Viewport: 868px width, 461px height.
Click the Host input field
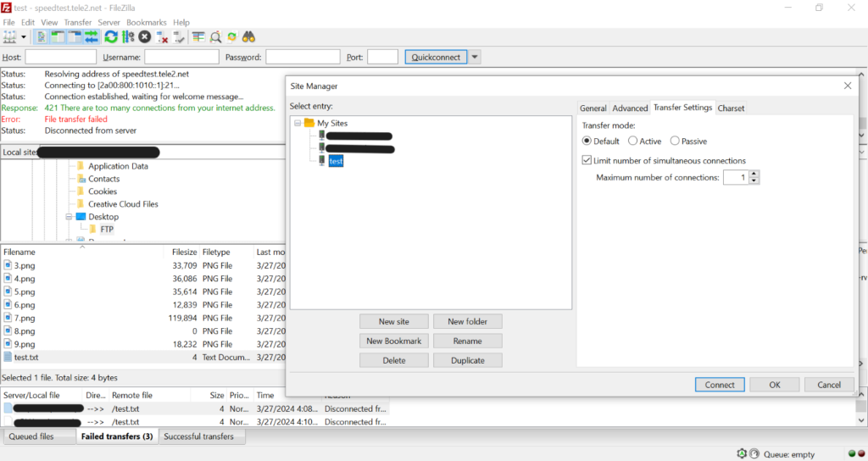coord(61,57)
